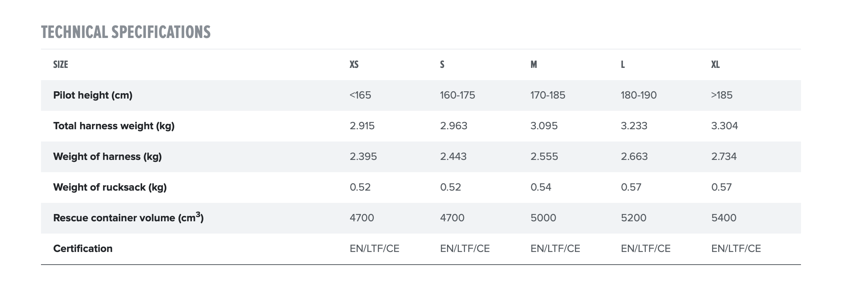Click the 2.395 harness weight value

coord(363,156)
